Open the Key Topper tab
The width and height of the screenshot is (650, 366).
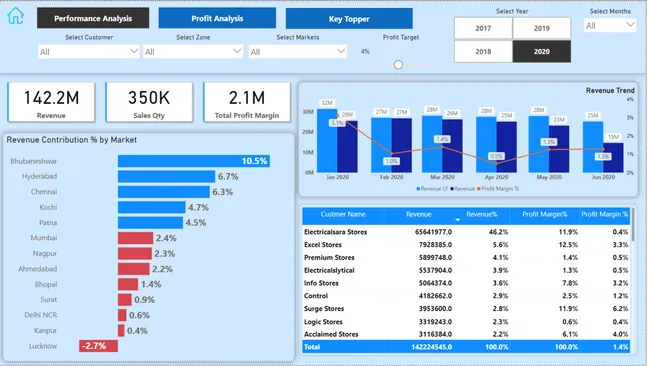click(x=349, y=19)
